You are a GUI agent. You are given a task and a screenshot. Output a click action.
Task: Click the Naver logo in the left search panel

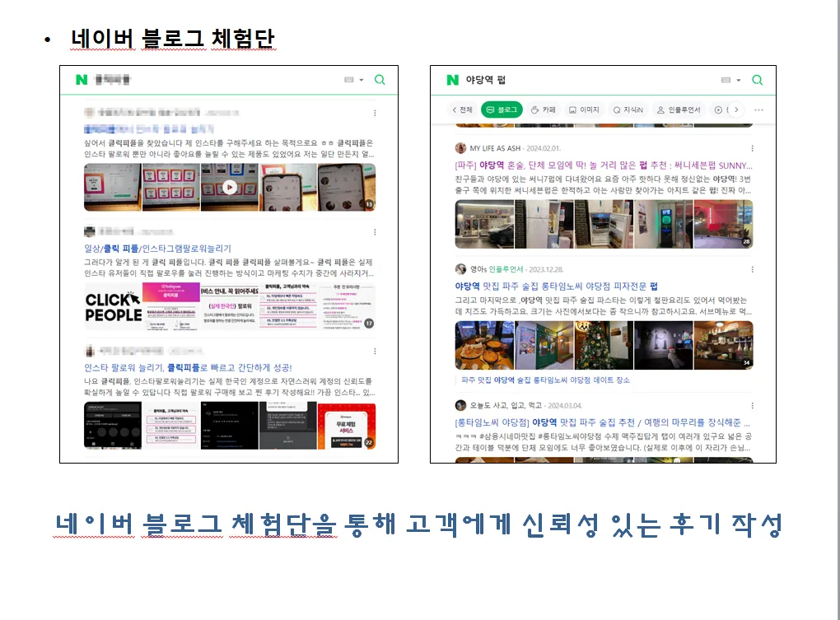pyautogui.click(x=82, y=80)
